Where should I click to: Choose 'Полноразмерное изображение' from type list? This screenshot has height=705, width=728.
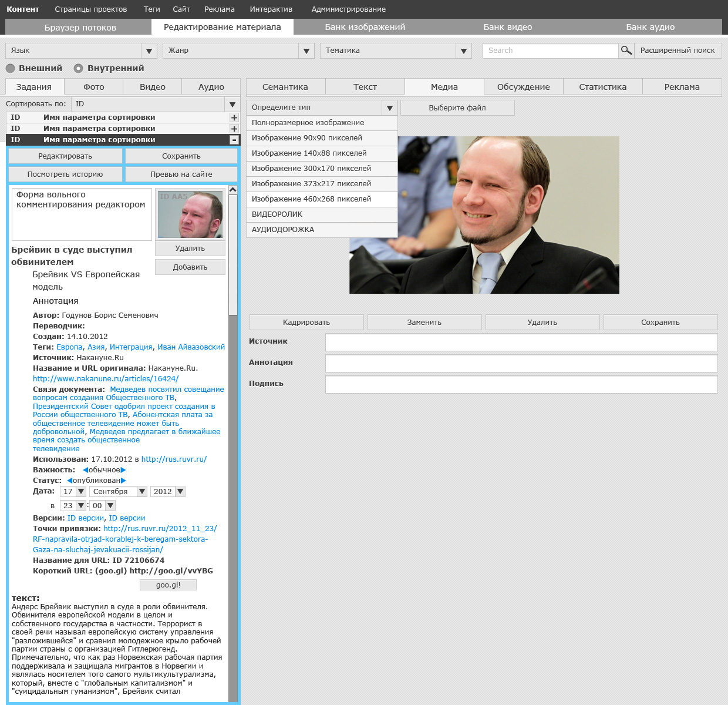click(322, 123)
